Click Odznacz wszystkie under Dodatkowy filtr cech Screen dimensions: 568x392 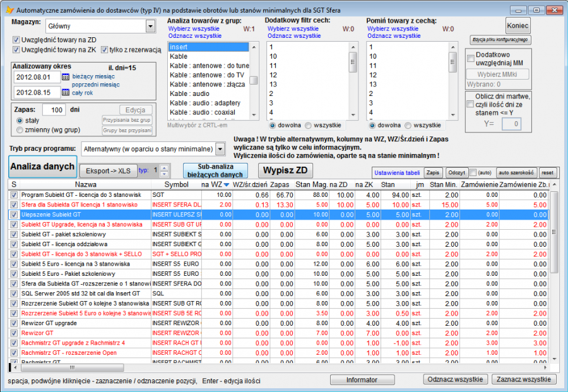click(x=294, y=36)
